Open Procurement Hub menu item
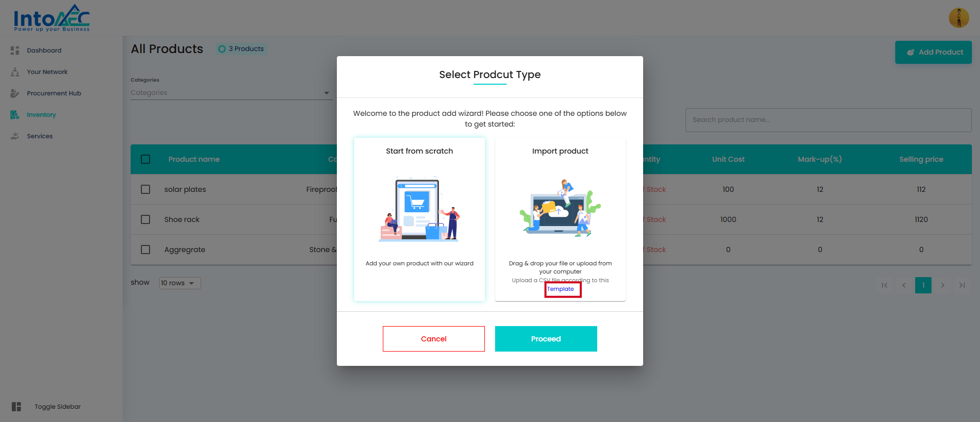The width and height of the screenshot is (980, 422). (54, 93)
